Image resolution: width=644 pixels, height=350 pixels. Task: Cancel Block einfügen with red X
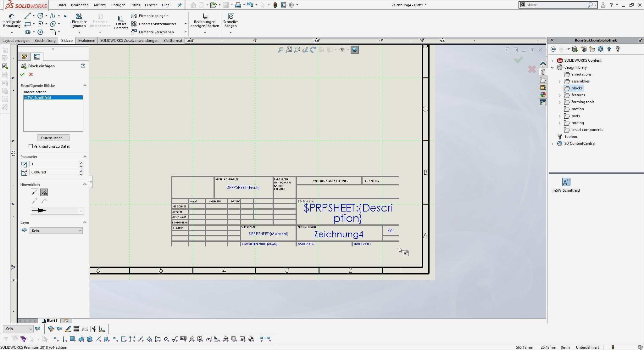31,75
